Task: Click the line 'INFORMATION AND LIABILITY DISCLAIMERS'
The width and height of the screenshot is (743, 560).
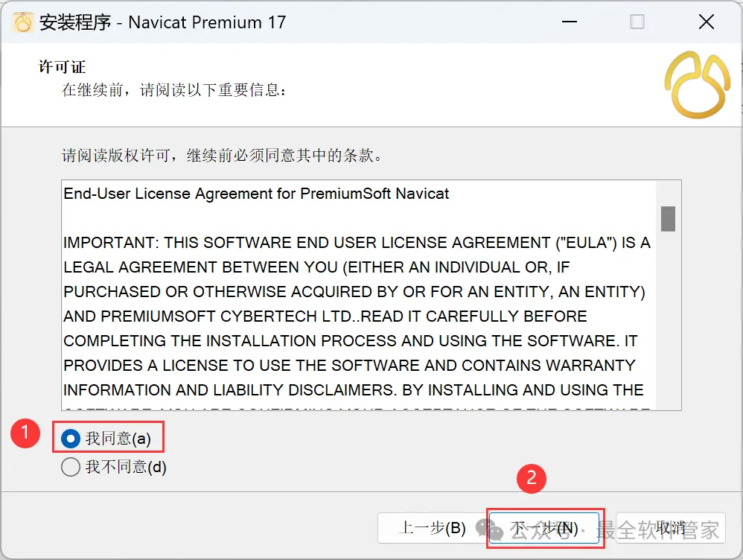Action: (354, 389)
